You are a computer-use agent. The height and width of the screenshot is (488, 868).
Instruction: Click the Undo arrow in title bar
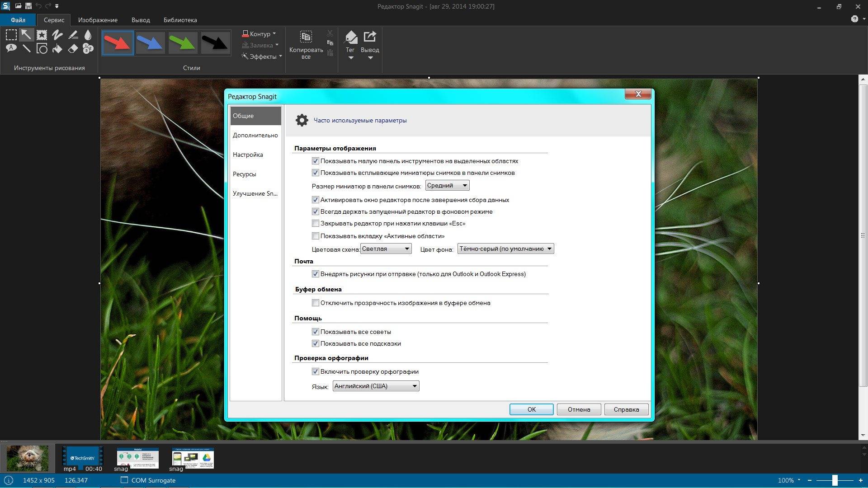click(x=38, y=6)
